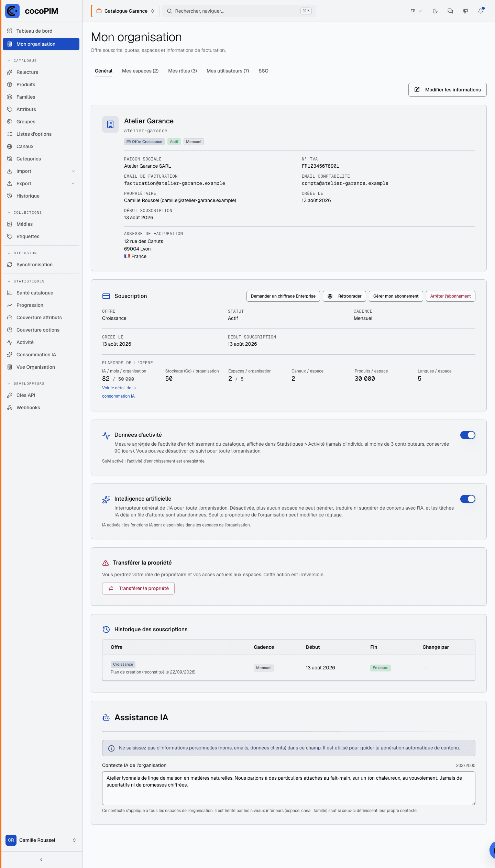Click Demander un chiffrage Enterprise

point(283,296)
